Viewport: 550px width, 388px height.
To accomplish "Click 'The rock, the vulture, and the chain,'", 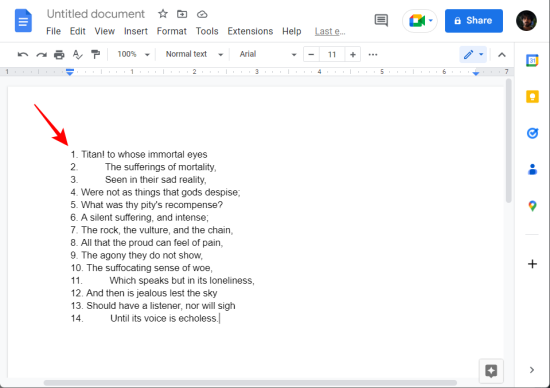I will pyautogui.click(x=157, y=230).
